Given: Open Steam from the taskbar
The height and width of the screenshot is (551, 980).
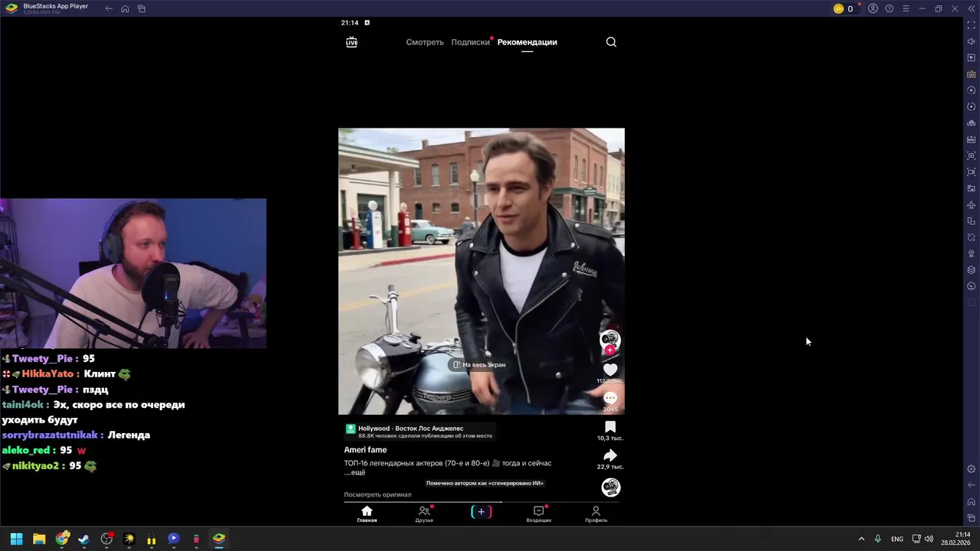Looking at the screenshot, I should (84, 539).
